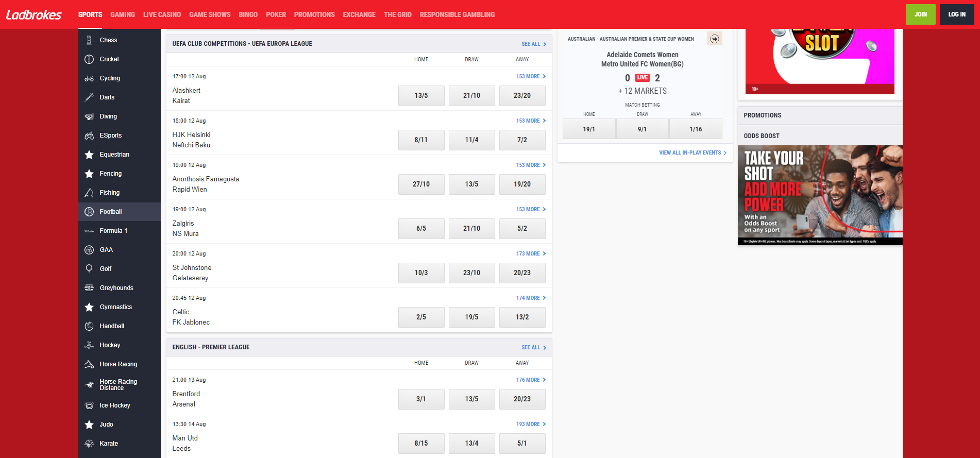Open Adelaide Comets Women live match
The height and width of the screenshot is (458, 980).
click(642, 59)
